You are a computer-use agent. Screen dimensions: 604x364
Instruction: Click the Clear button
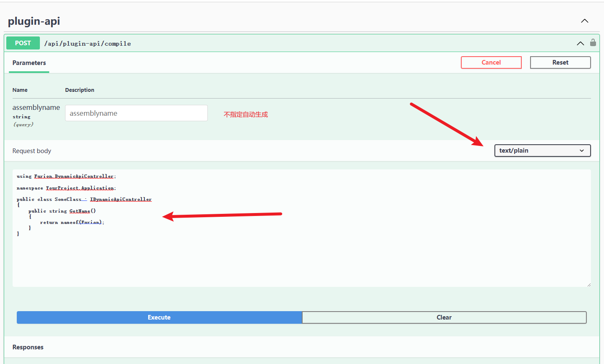[444, 317]
